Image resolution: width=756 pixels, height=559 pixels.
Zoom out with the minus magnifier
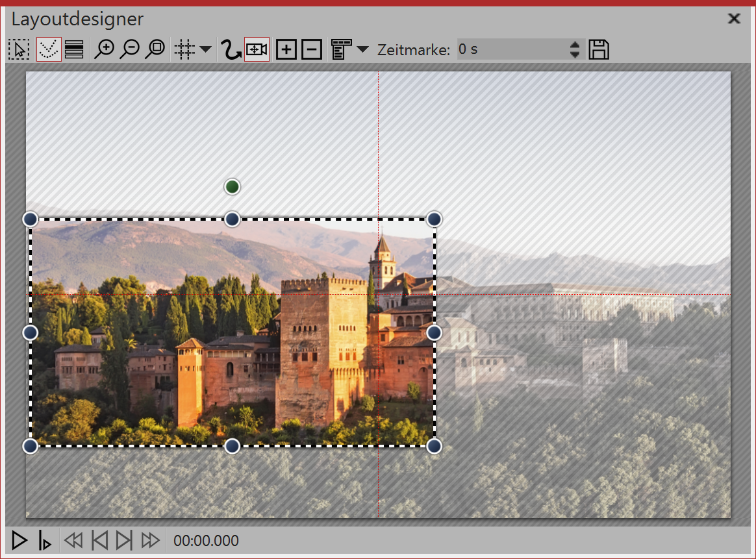(x=129, y=50)
